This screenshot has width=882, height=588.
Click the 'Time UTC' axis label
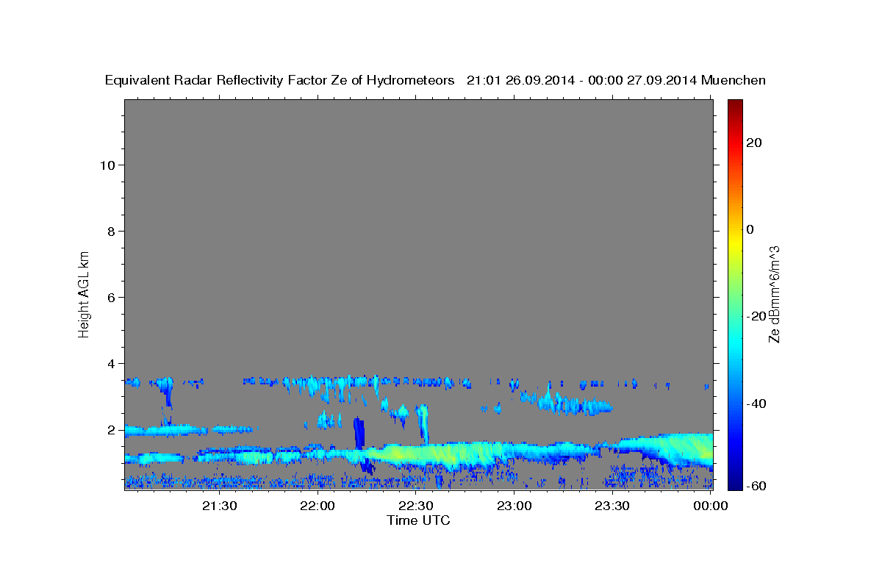click(x=418, y=520)
